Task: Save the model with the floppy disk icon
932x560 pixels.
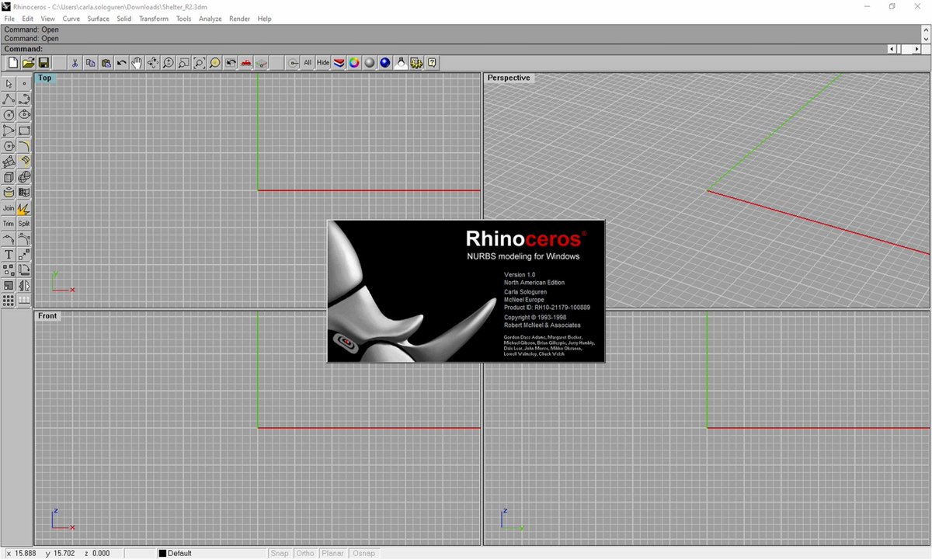Action: tap(44, 63)
